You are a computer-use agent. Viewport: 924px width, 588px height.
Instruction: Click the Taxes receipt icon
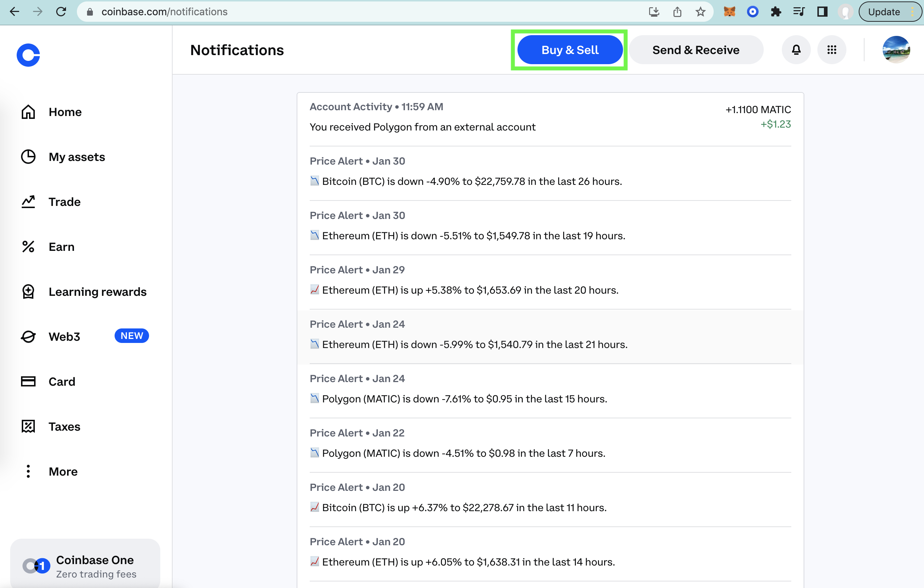pyautogui.click(x=28, y=426)
